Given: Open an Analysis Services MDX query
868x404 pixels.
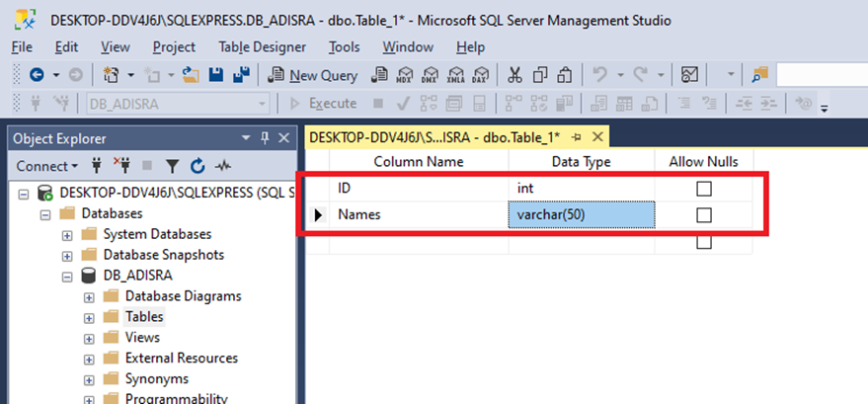Looking at the screenshot, I should (405, 75).
